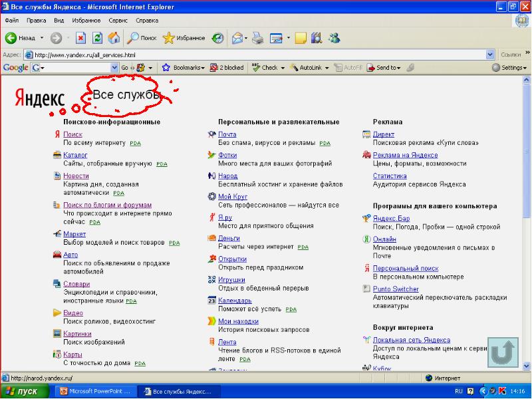The width and height of the screenshot is (532, 399).
Task: Click the Refresh page toolbar icon
Action: point(97,38)
